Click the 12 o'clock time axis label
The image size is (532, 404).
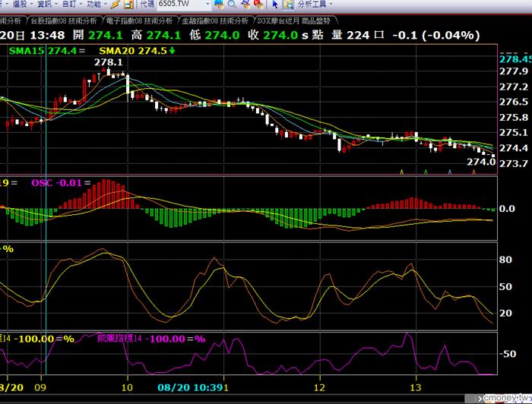pos(320,387)
